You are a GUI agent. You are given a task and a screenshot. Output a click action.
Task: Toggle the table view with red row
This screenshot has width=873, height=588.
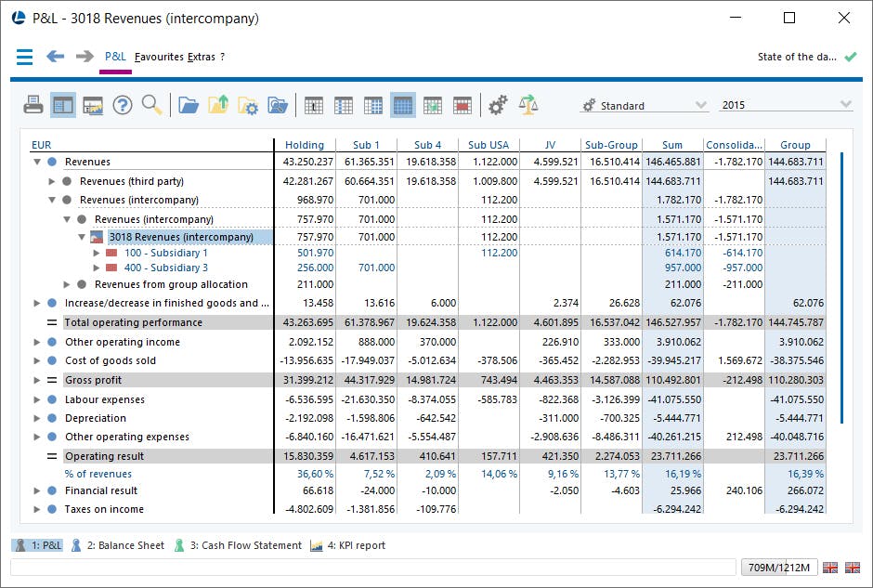pyautogui.click(x=463, y=105)
